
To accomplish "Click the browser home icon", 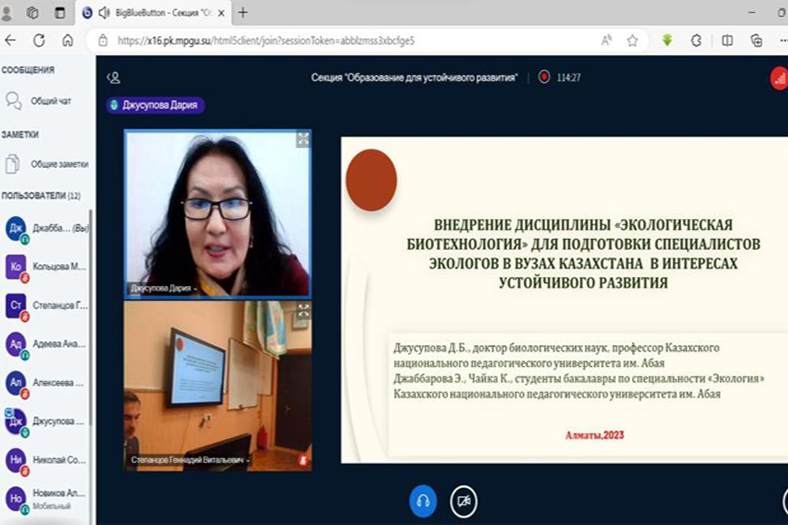I will coord(67,41).
